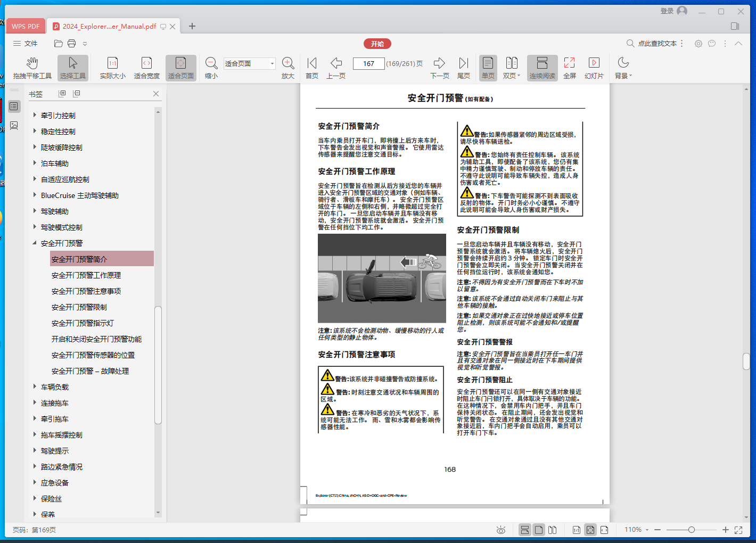Switch to the 2024_Explorer Manual.pdf tab
Viewport: 756px width, 543px height.
109,26
